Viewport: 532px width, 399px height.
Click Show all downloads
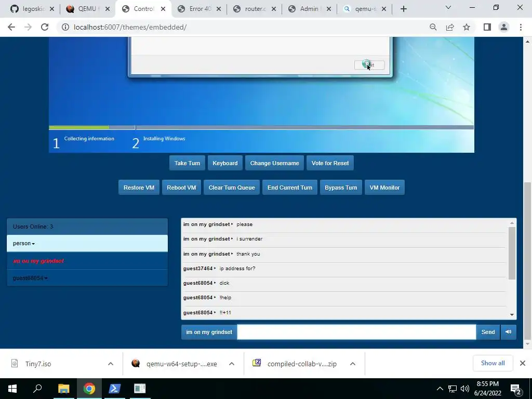click(x=493, y=363)
